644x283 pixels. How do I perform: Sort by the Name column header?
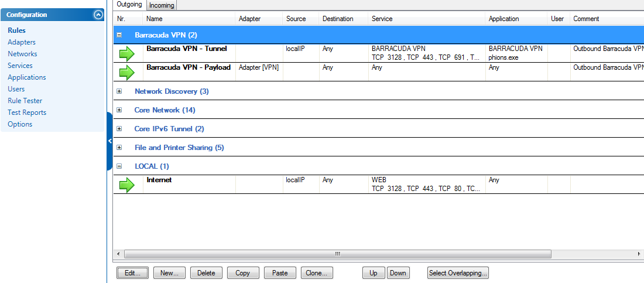(190, 19)
